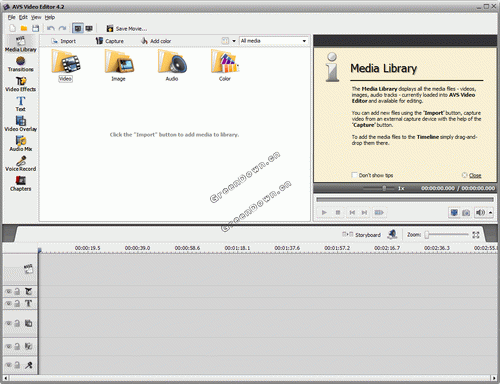Screen dimensions: 500x384
Task: Select the first monitor layout toolbar icon
Action: [78, 28]
